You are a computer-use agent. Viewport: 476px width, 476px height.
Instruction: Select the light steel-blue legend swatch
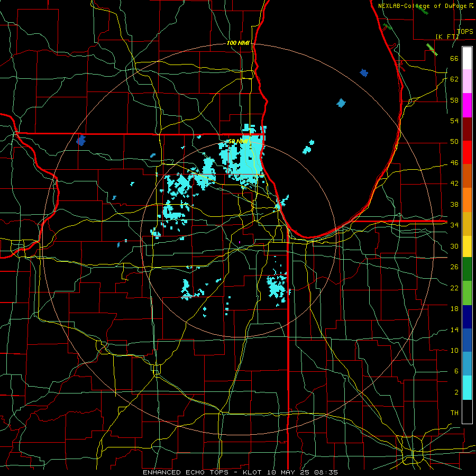pyautogui.click(x=467, y=364)
